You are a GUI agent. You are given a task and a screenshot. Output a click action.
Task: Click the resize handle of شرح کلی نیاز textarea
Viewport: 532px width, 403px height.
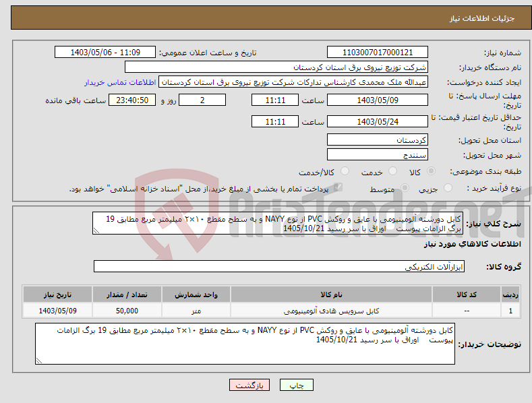(96, 231)
